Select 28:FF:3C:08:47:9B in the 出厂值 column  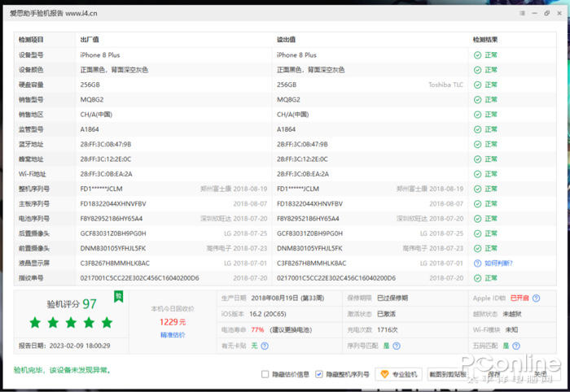pos(106,145)
